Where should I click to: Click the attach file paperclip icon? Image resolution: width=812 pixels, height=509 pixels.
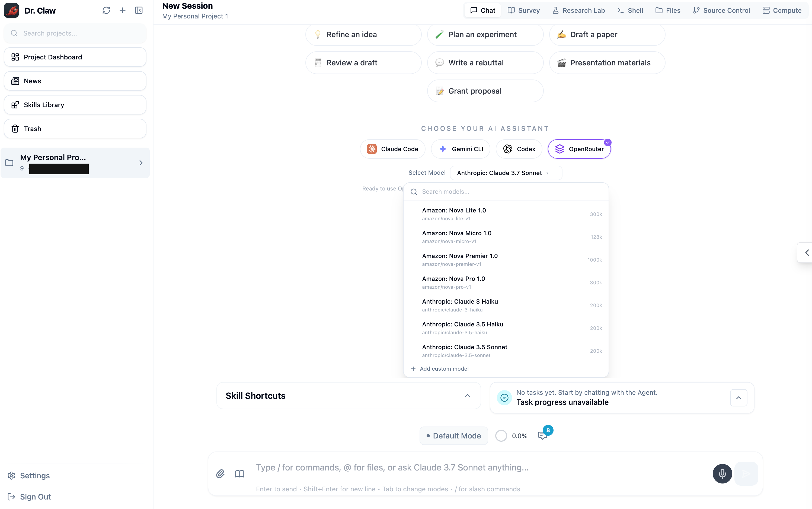coord(220,474)
